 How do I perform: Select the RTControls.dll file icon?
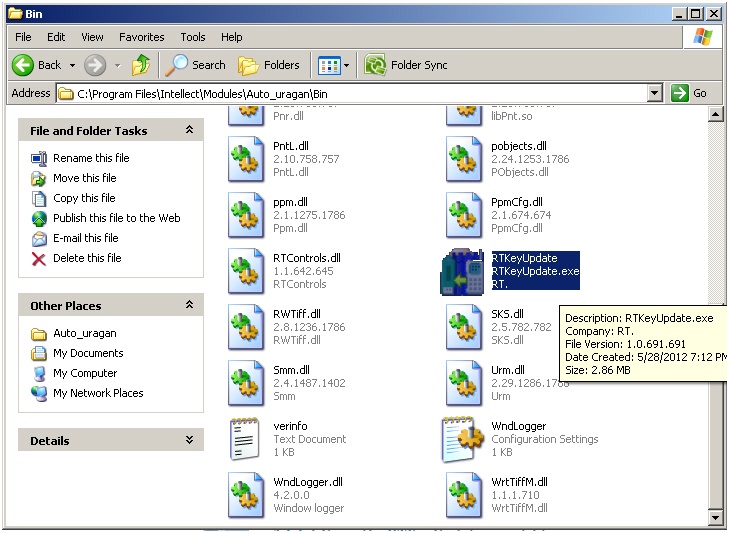(x=246, y=270)
